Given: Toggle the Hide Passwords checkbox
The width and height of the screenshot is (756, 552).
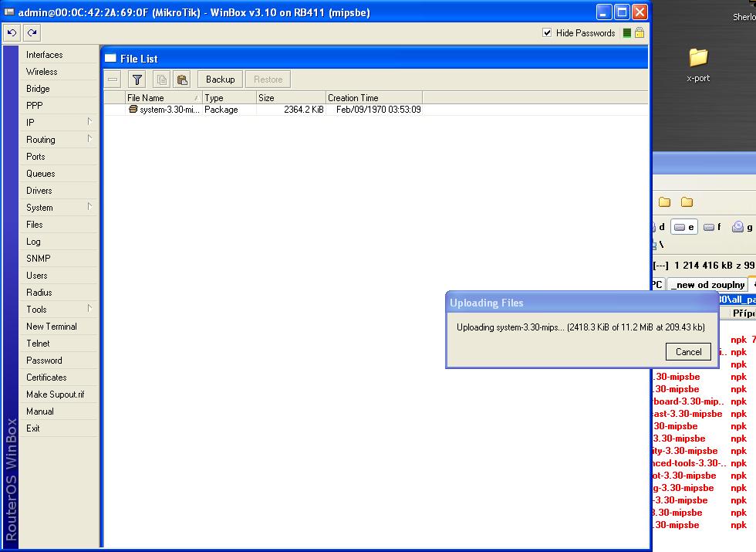Looking at the screenshot, I should [548, 33].
